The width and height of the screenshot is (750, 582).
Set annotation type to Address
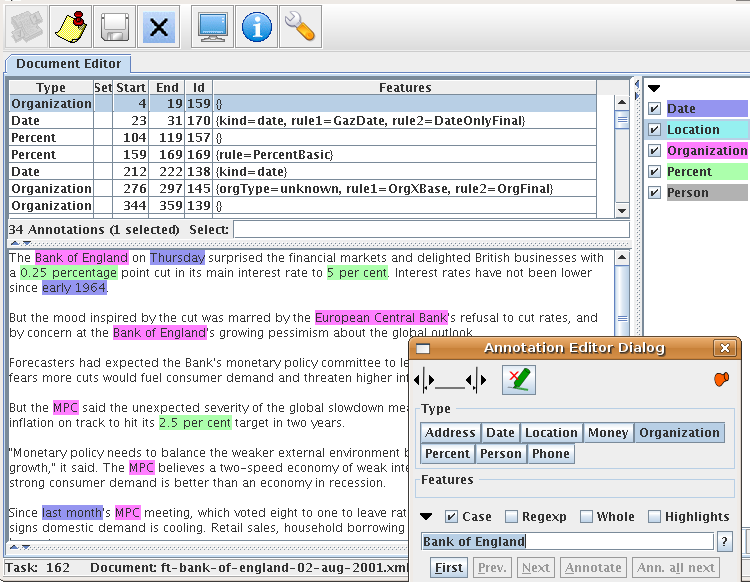450,432
